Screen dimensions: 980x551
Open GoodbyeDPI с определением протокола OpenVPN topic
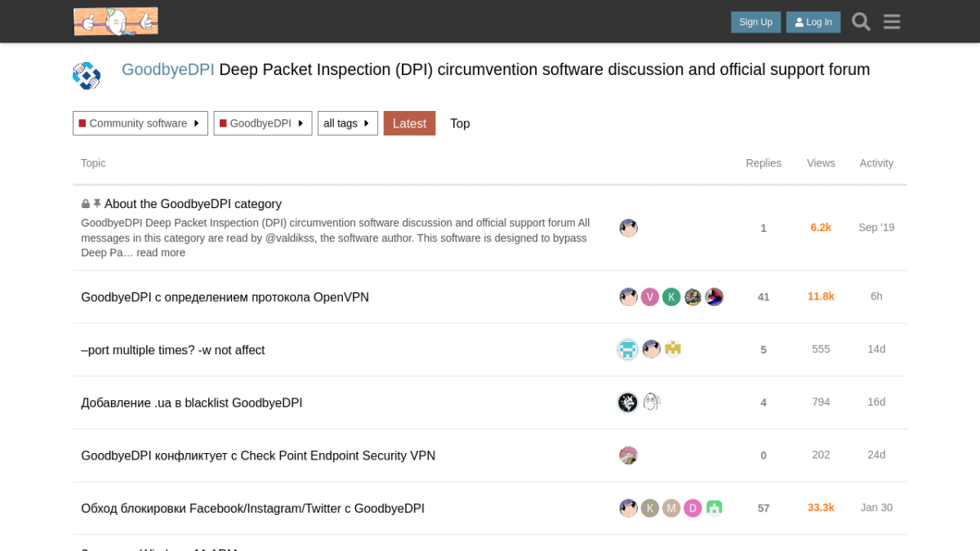pos(225,297)
